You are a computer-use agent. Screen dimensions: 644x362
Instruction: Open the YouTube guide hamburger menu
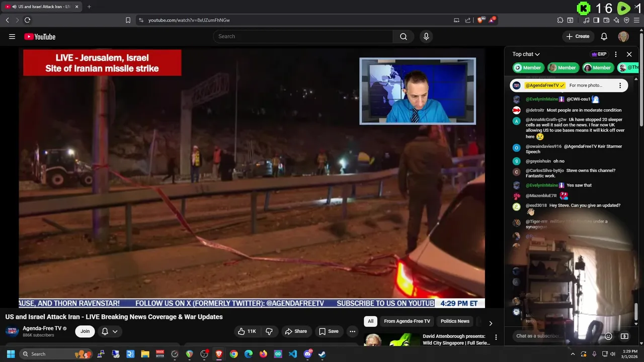click(x=12, y=37)
